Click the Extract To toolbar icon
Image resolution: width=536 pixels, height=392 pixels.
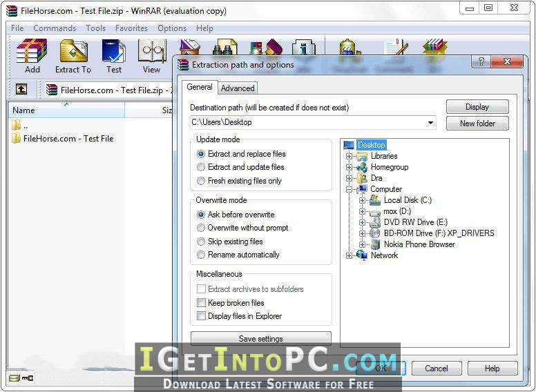pyautogui.click(x=73, y=51)
